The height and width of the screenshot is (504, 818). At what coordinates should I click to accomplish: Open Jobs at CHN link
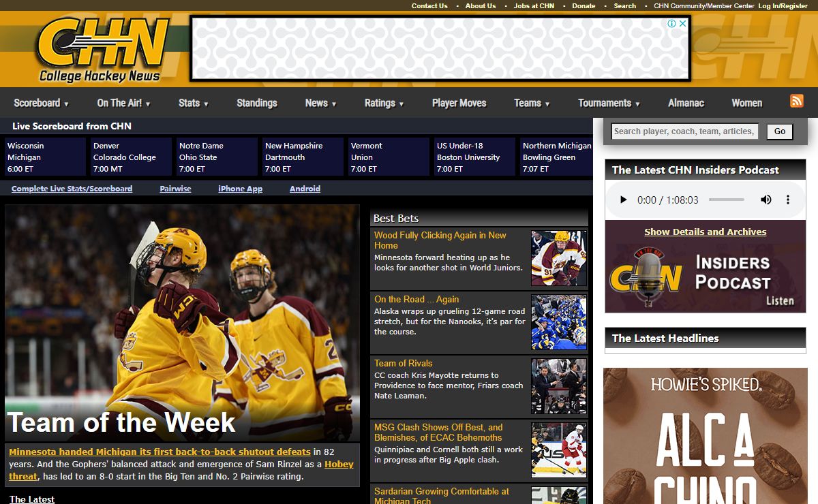tap(534, 5)
